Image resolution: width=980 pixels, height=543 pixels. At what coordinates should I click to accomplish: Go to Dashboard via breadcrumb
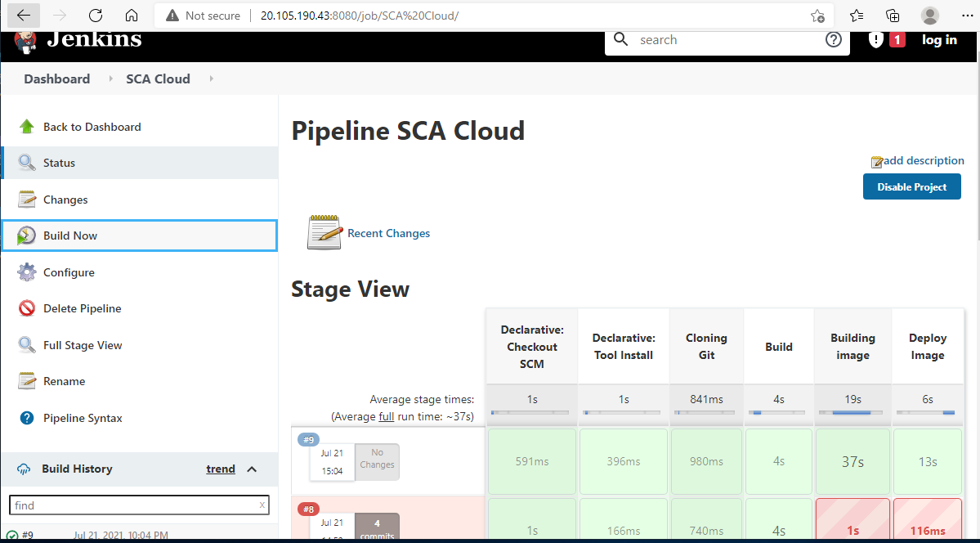pos(56,79)
